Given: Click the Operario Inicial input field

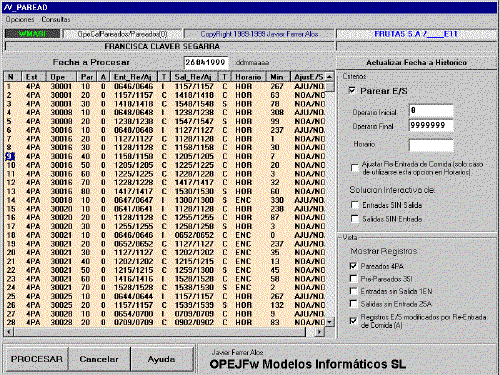Looking at the screenshot, I should point(431,111).
